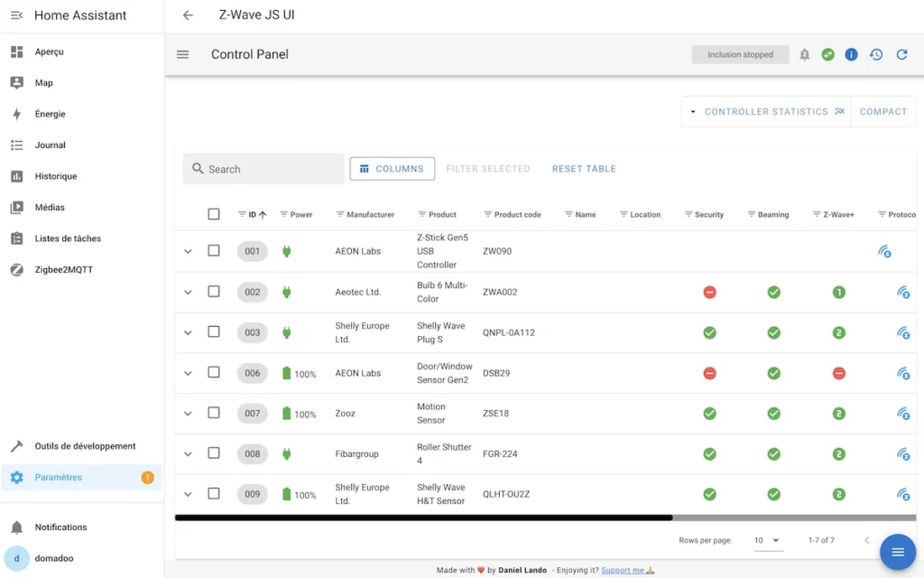Screen dimensions: 924x578
Task: Click the Search input field
Action: coord(263,169)
